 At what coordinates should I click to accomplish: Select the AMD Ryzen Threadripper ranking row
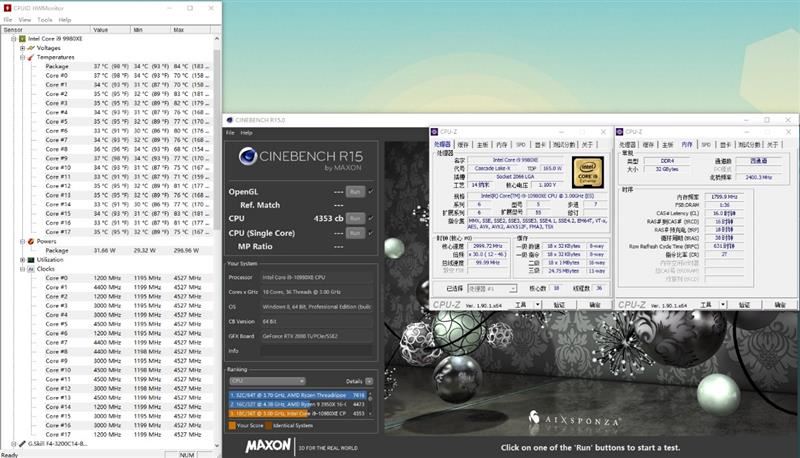tap(297, 395)
